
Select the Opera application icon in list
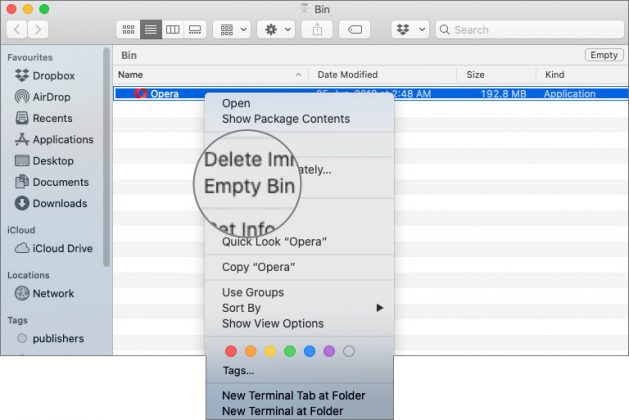pyautogui.click(x=140, y=93)
